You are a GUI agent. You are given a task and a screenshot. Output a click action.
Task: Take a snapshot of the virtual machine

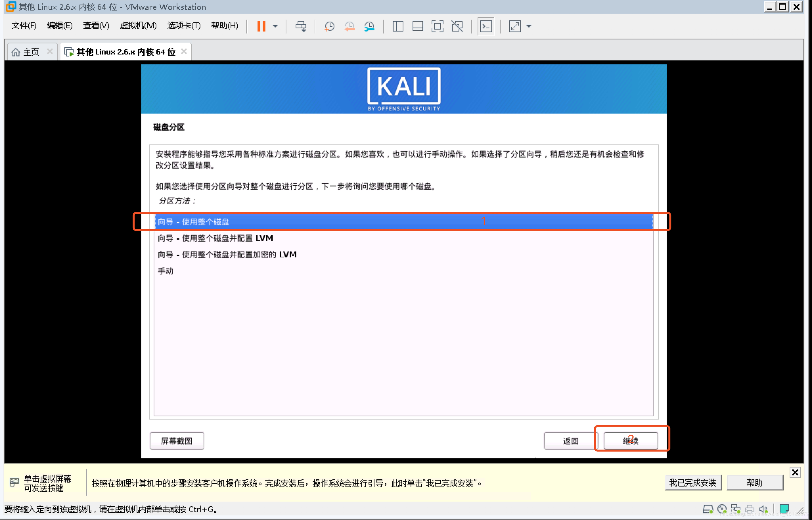[x=329, y=26]
